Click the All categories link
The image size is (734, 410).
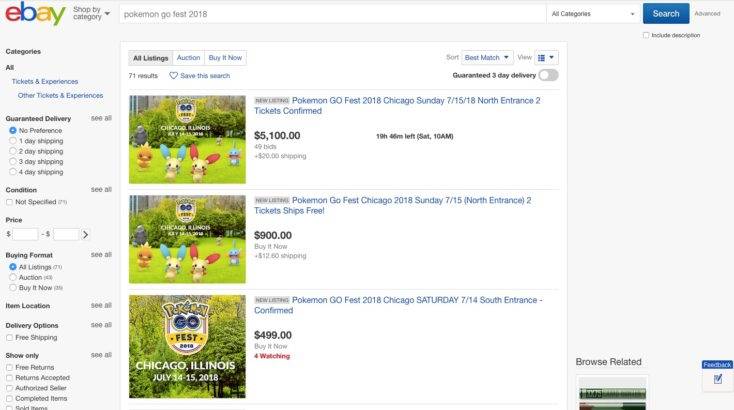tap(9, 67)
